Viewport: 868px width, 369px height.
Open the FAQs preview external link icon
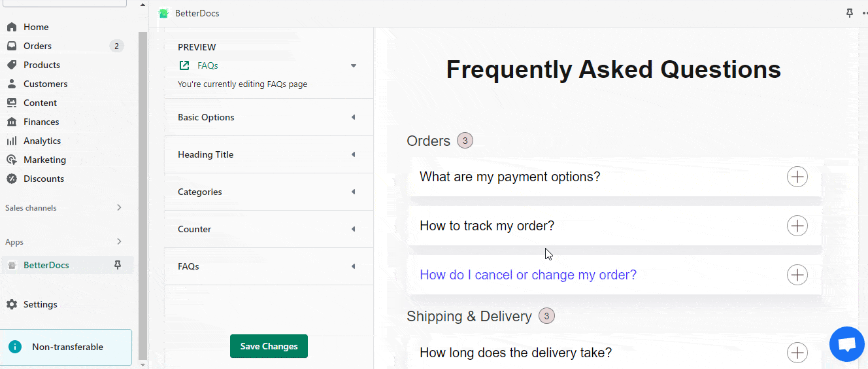(x=185, y=65)
